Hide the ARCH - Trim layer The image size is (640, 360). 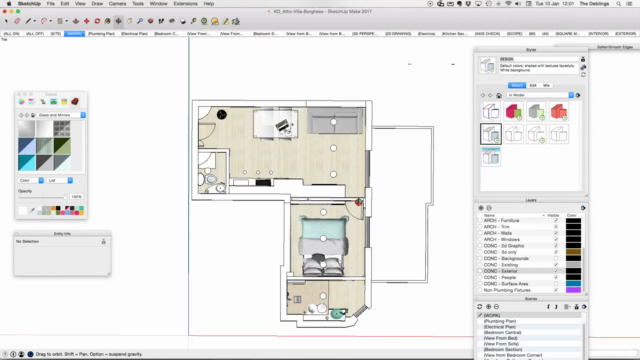click(x=556, y=227)
